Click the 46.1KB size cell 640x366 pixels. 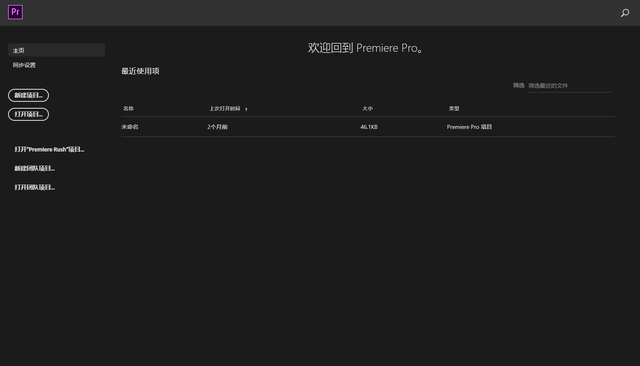point(369,127)
